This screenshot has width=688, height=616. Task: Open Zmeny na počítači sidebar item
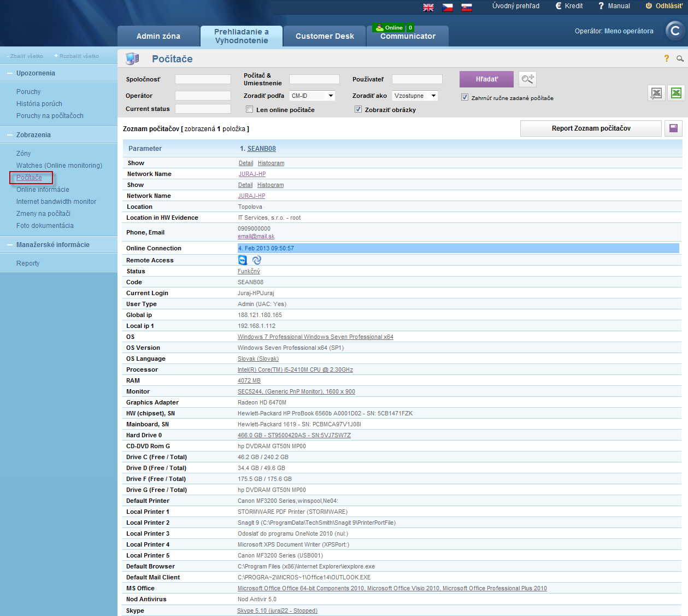click(x=43, y=214)
